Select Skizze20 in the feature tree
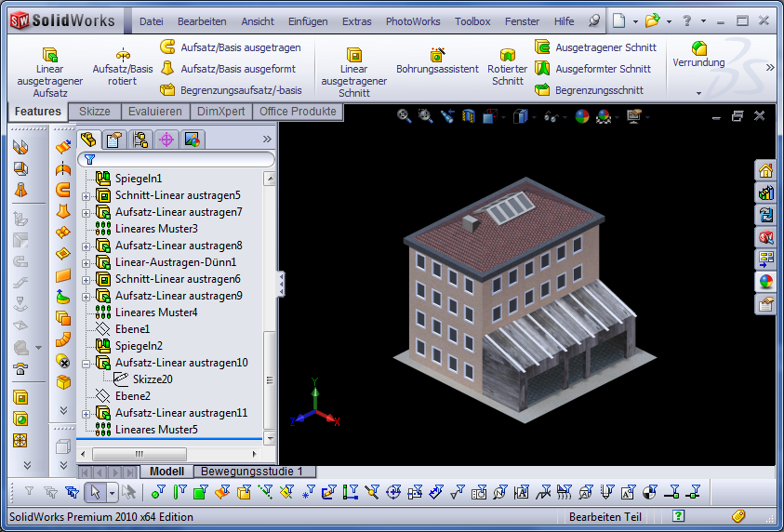This screenshot has width=784, height=532. click(x=153, y=379)
